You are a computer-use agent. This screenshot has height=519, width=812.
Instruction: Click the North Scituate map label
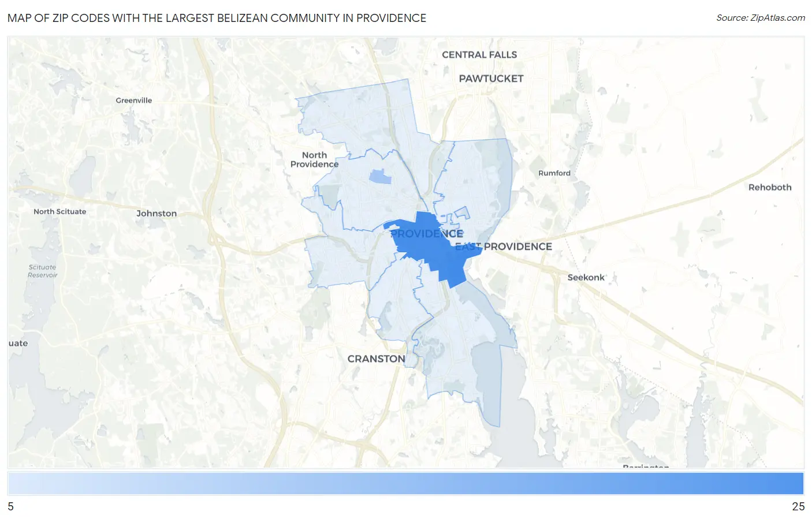(59, 212)
